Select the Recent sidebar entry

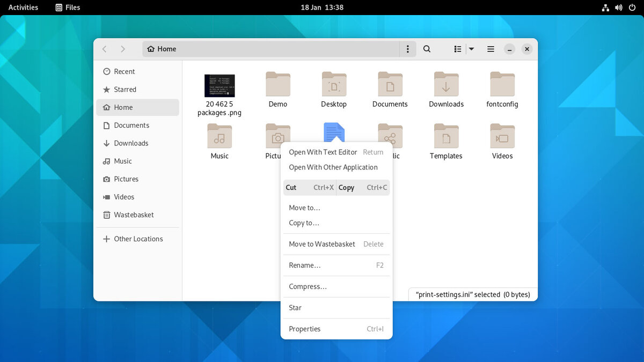tap(137, 71)
